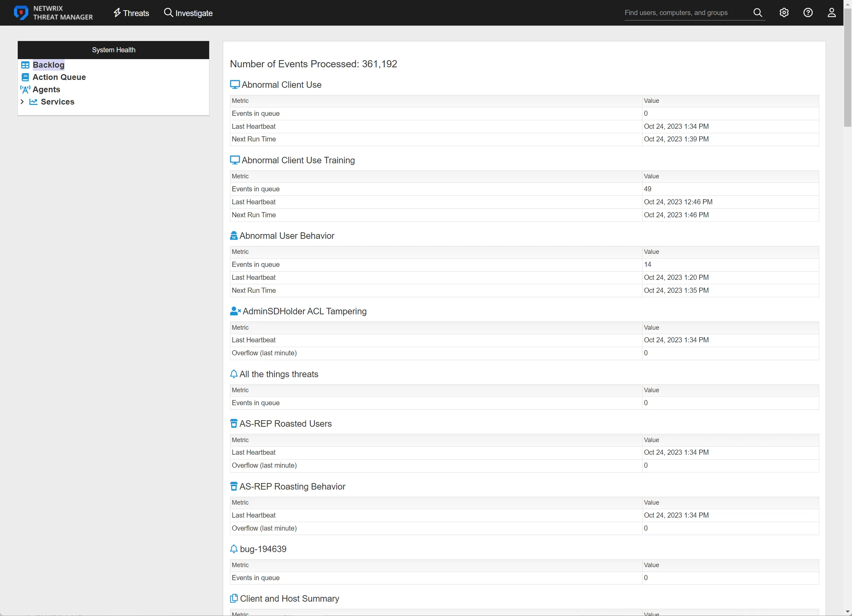The height and width of the screenshot is (616, 852).
Task: Select Services in System Health
Action: coord(57,102)
